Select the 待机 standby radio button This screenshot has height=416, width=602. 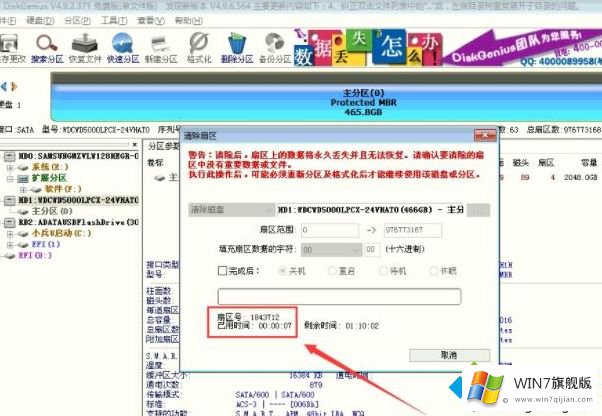pyautogui.click(x=383, y=271)
